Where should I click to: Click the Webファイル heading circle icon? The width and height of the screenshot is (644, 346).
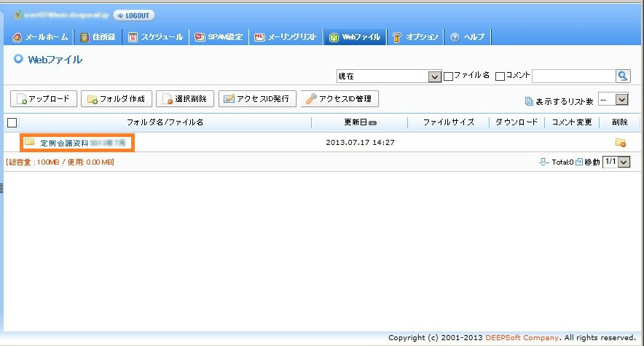pyautogui.click(x=18, y=60)
